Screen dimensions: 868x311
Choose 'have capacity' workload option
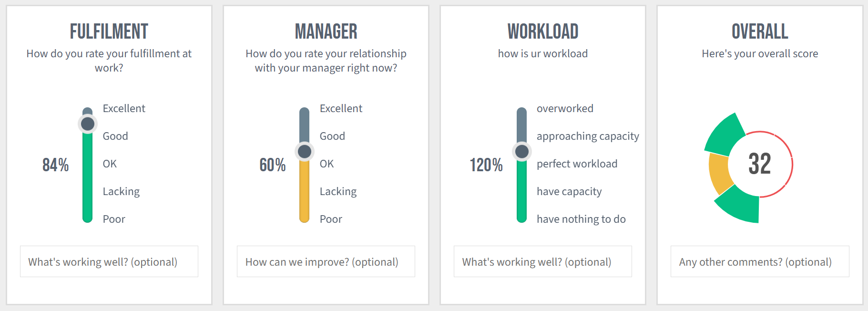[x=569, y=191]
